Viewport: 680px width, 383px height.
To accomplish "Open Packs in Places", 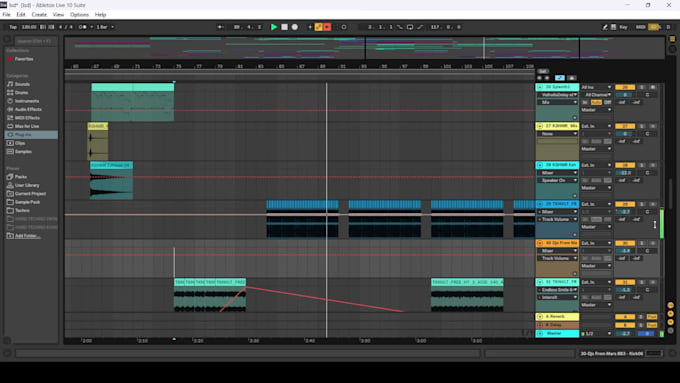I will click(x=21, y=177).
